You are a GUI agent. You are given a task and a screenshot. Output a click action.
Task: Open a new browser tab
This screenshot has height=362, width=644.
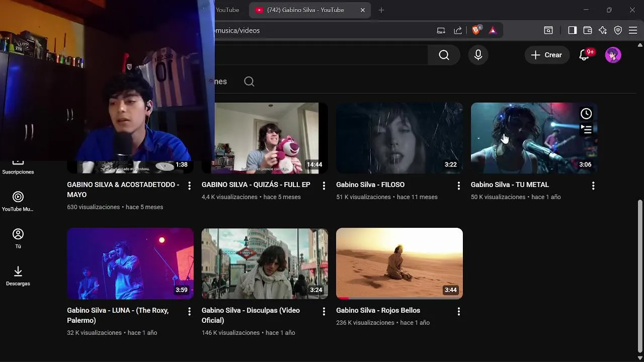tap(381, 10)
